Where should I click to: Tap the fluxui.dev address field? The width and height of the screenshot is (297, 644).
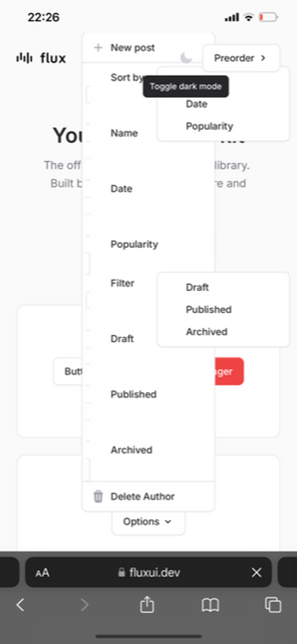[x=148, y=572]
